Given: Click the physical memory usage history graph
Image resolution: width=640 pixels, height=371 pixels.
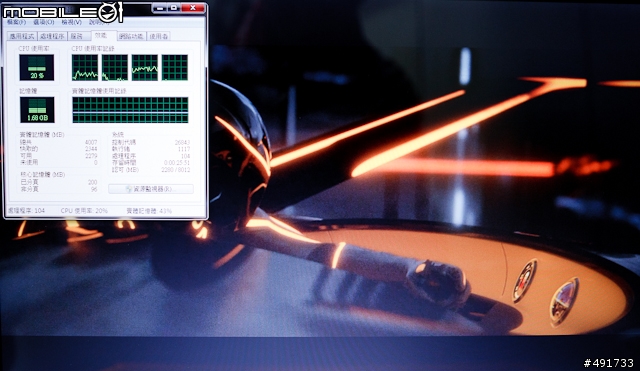Looking at the screenshot, I should pos(130,110).
